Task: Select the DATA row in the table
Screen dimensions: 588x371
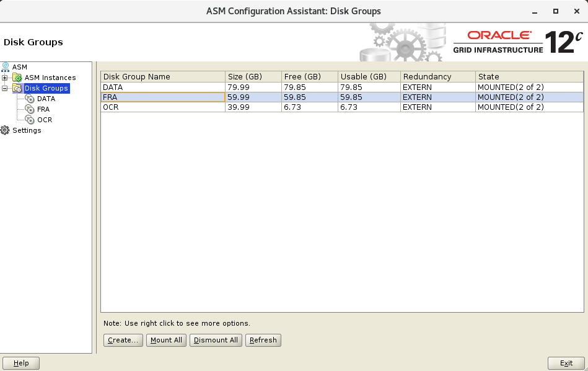Action: coord(162,87)
